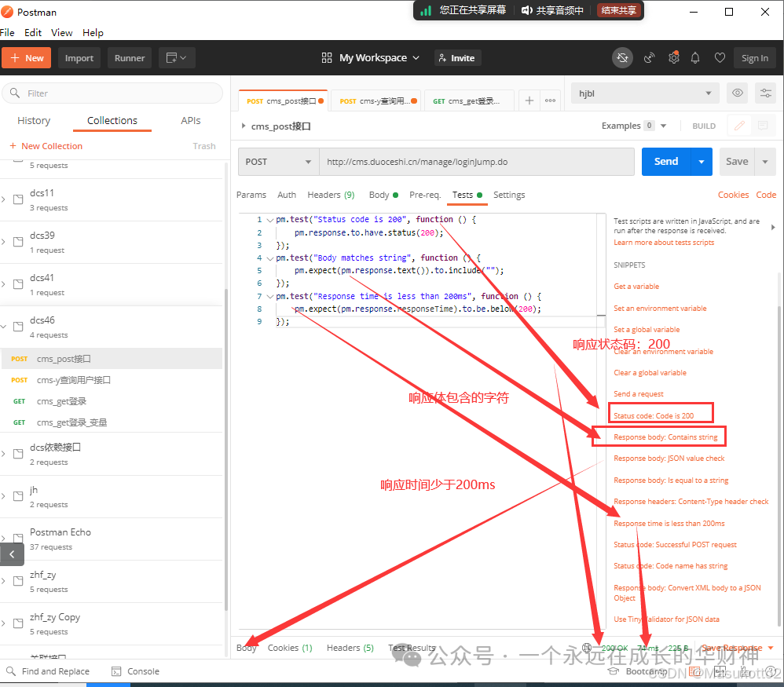Click Learn more about tests scripts link

pos(664,243)
